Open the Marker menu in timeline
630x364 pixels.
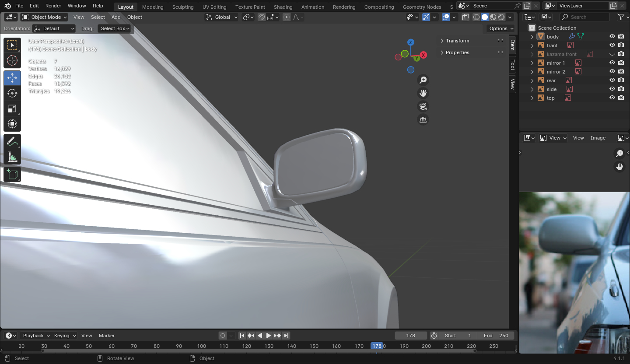107,336
